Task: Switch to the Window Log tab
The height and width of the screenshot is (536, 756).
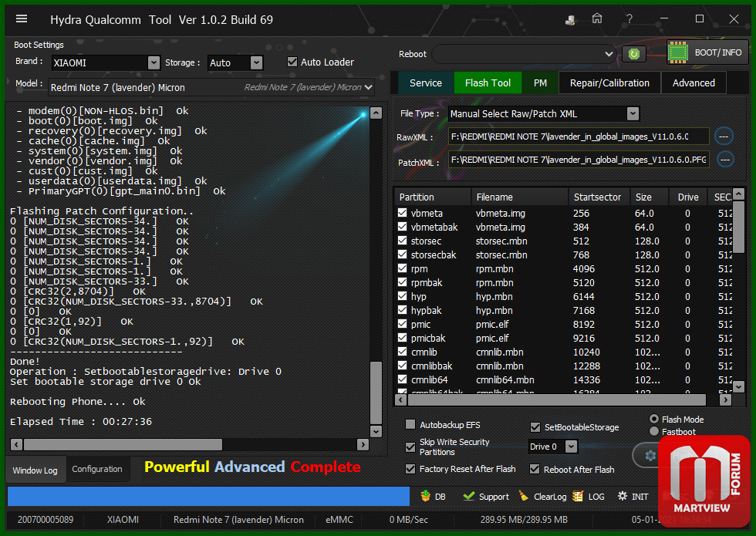Action: click(x=35, y=470)
